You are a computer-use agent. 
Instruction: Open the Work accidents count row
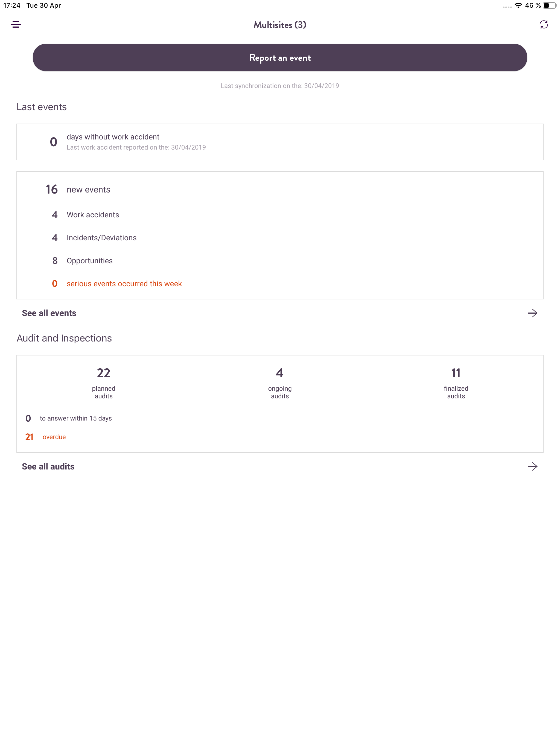(86, 215)
